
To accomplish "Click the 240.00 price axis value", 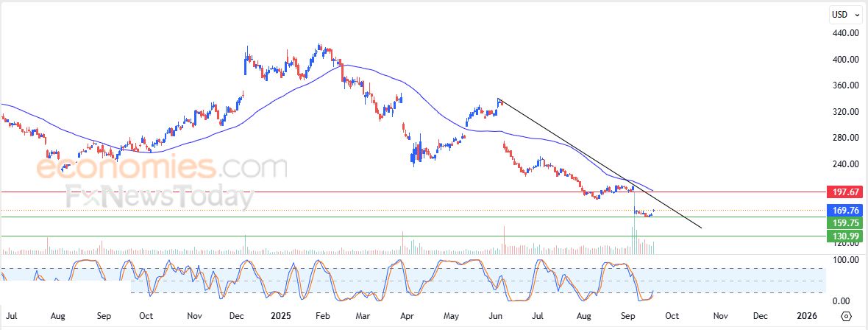I will pyautogui.click(x=845, y=164).
